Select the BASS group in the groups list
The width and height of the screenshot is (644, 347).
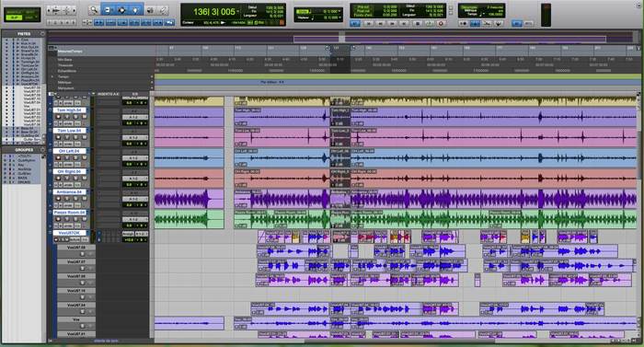[23, 178]
